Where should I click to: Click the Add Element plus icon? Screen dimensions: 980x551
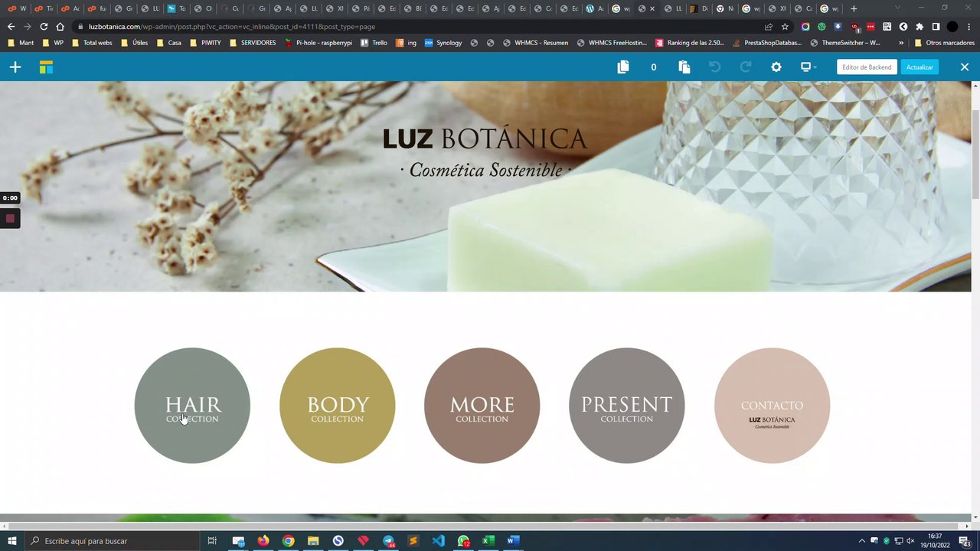tap(15, 67)
